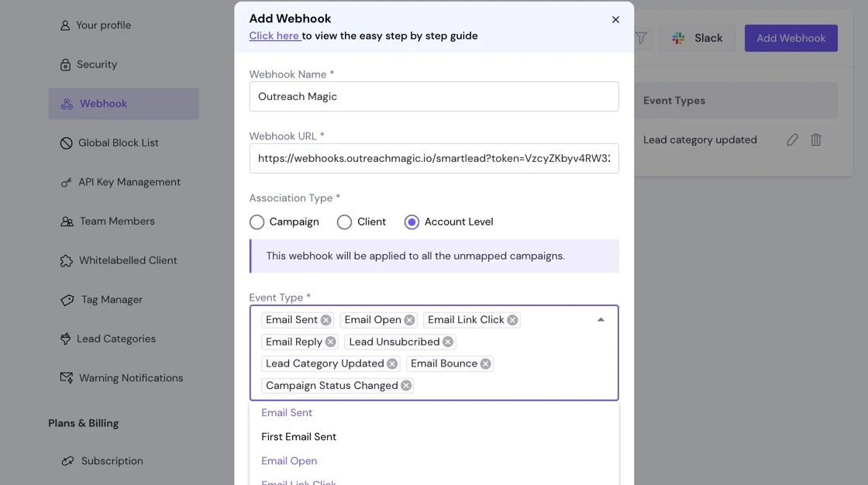Select the Tag Manager icon

[66, 299]
